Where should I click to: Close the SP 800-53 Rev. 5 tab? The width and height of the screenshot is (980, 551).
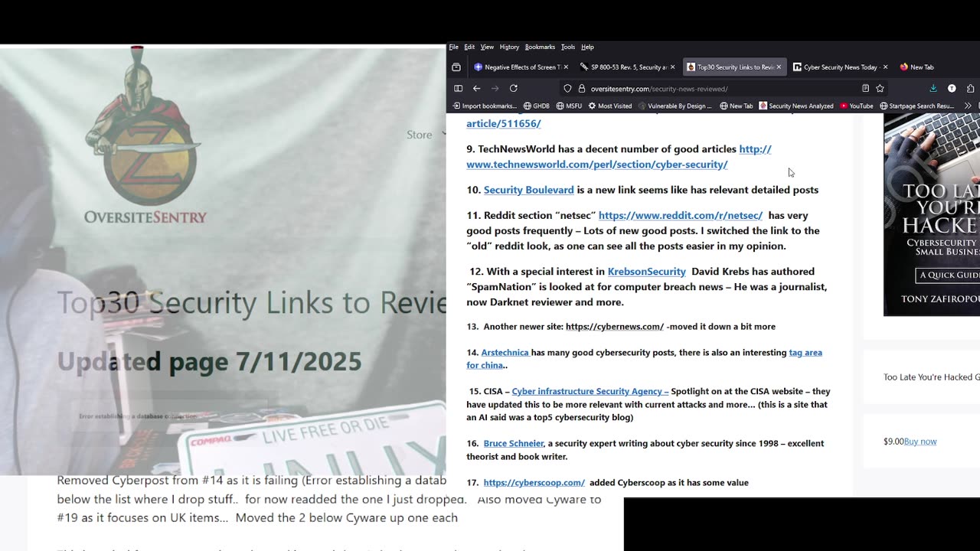pyautogui.click(x=672, y=67)
